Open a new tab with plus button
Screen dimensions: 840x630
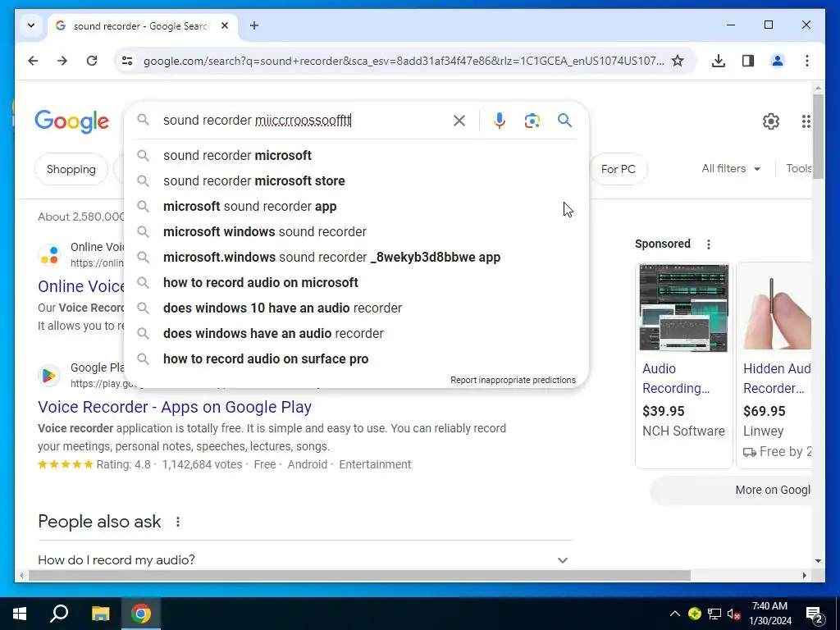[x=254, y=25]
